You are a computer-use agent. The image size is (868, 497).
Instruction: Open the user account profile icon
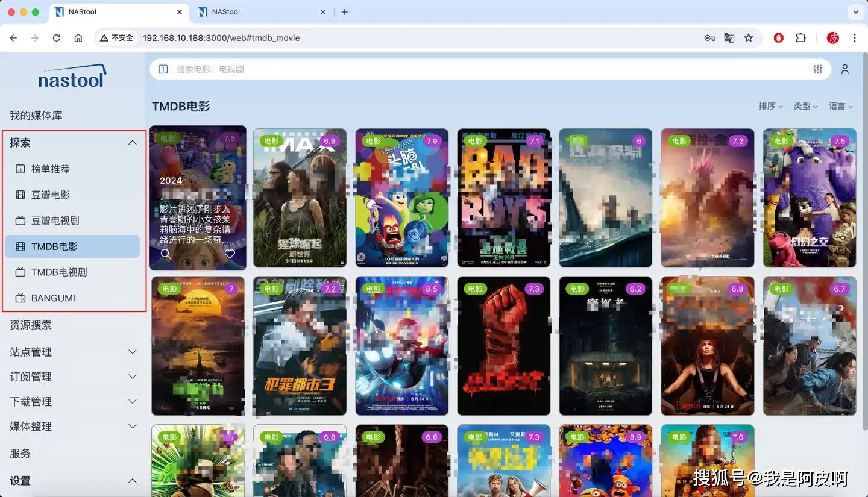(845, 69)
